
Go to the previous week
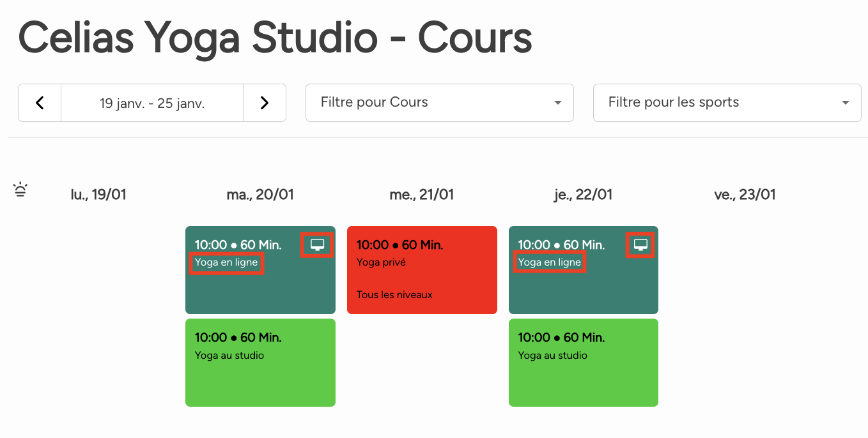(40, 103)
